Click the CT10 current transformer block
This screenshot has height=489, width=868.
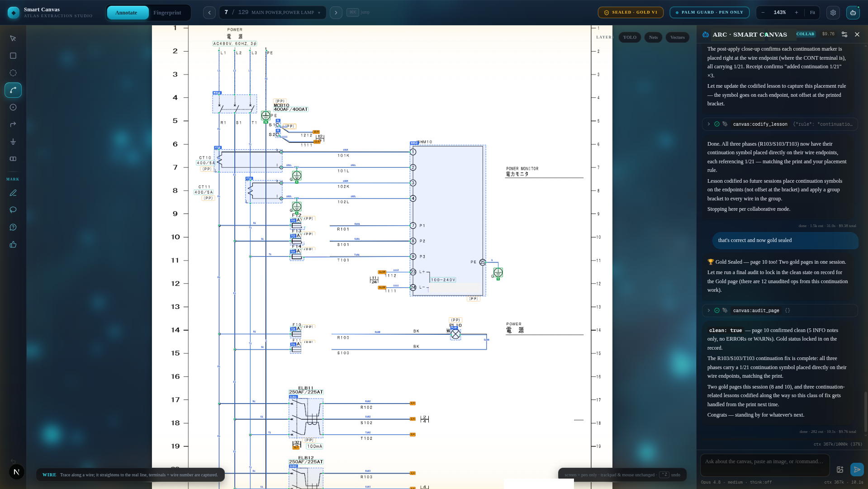[248, 161]
